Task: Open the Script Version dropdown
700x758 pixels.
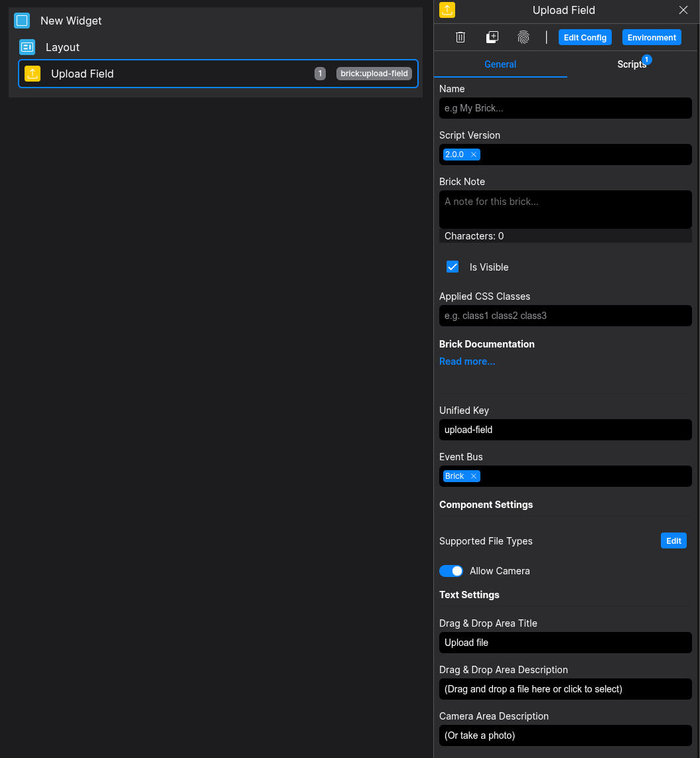Action: coord(584,155)
